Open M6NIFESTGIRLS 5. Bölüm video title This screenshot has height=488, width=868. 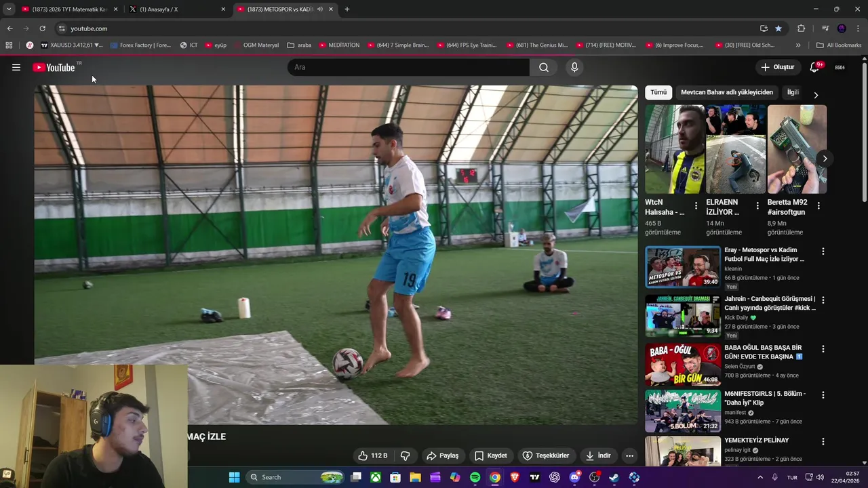765,398
